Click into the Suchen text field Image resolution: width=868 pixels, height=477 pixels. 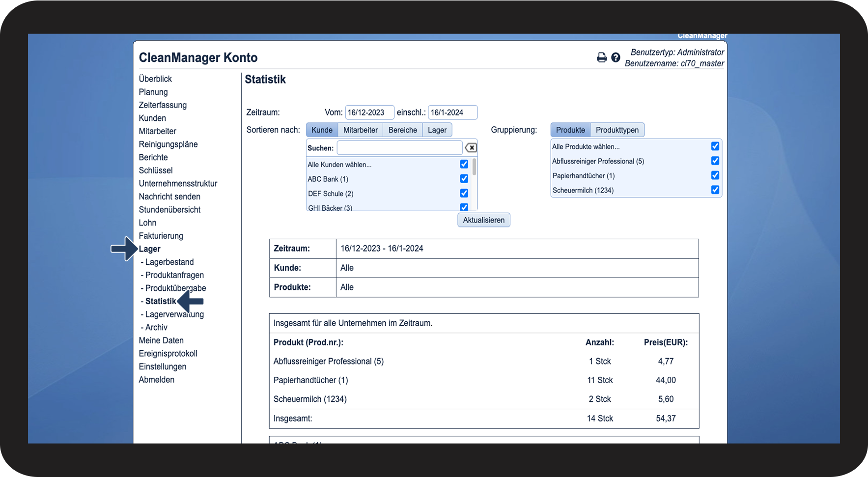click(x=399, y=148)
